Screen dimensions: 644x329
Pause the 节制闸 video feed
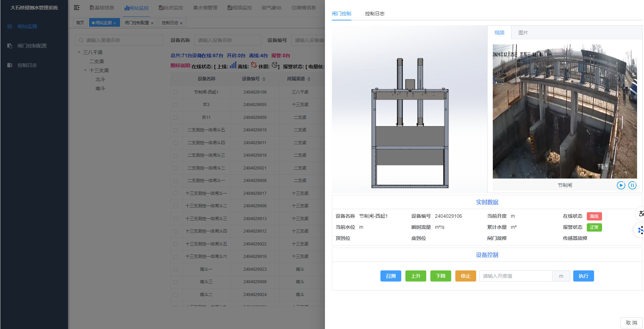(x=632, y=185)
